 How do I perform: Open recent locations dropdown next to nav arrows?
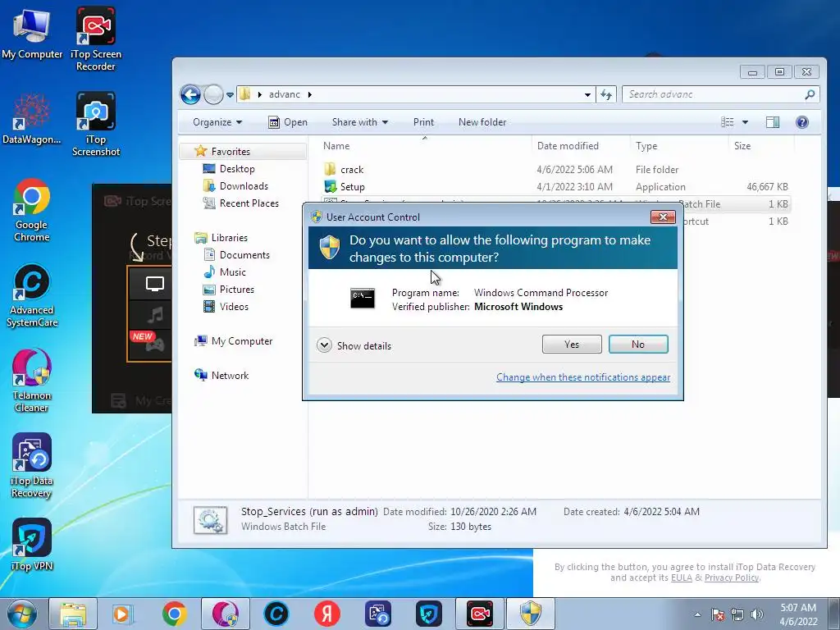click(x=230, y=95)
